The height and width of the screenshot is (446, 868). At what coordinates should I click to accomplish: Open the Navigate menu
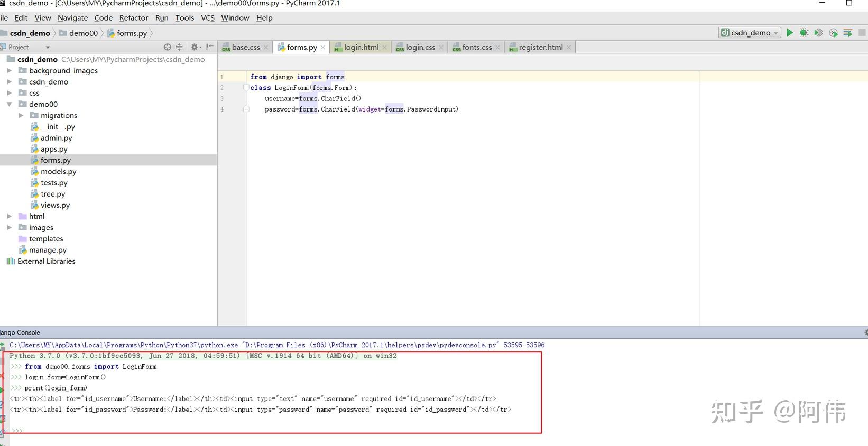click(x=73, y=18)
